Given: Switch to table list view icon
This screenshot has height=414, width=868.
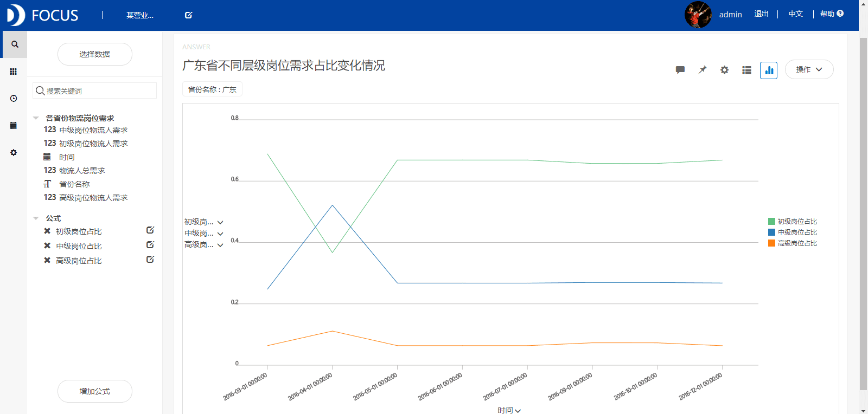Looking at the screenshot, I should 746,70.
